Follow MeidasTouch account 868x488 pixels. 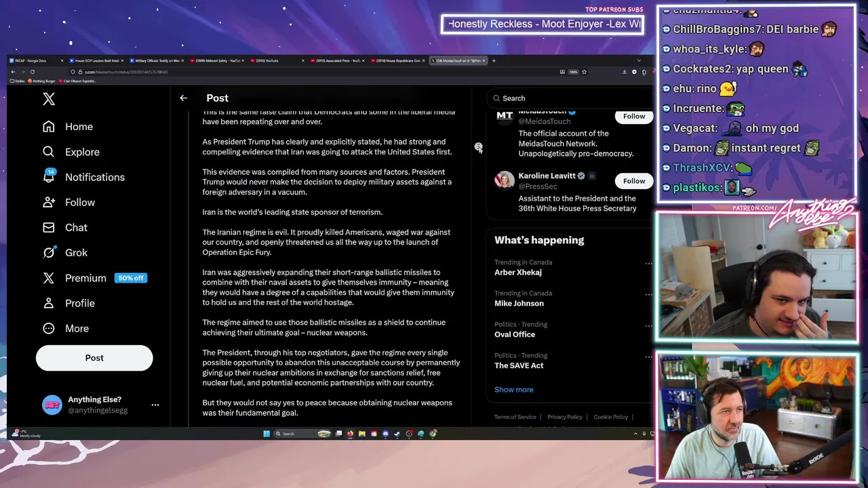click(634, 117)
